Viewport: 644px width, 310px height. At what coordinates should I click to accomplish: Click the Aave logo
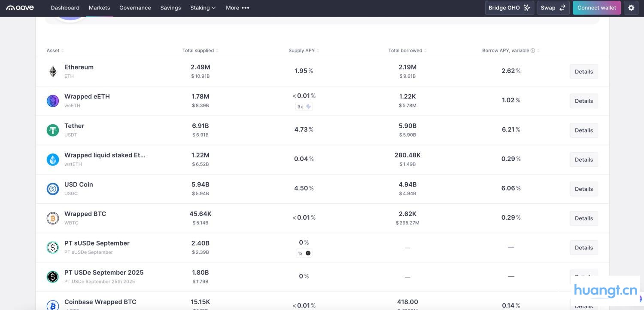tap(20, 7)
